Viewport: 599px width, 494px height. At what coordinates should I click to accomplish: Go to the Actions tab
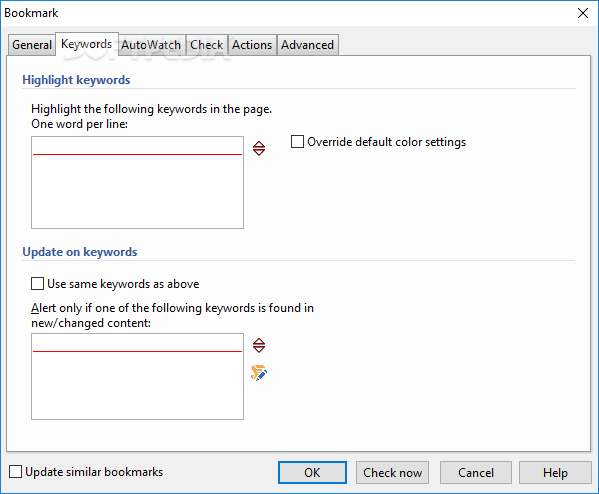(x=252, y=45)
